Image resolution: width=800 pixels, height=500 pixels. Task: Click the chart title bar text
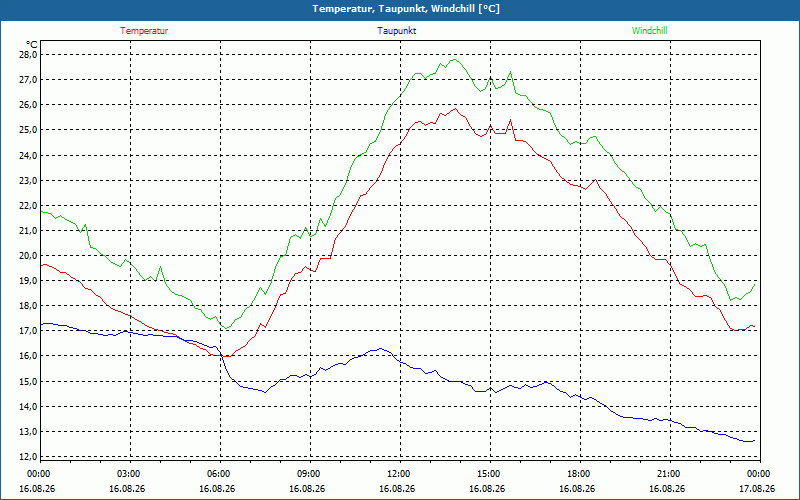(406, 9)
